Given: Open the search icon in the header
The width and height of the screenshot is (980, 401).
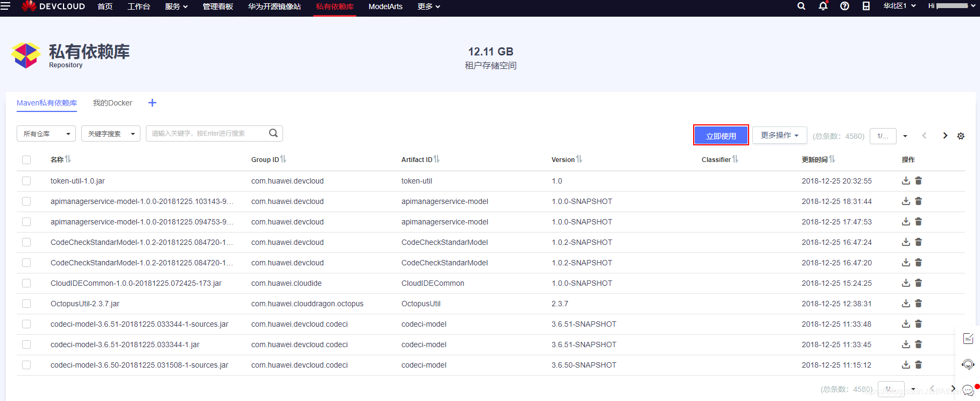Looking at the screenshot, I should pyautogui.click(x=801, y=6).
